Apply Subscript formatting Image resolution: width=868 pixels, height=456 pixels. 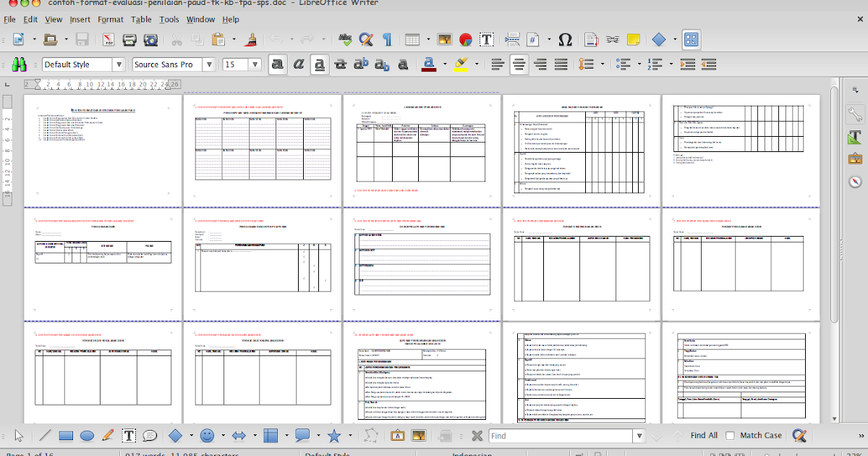point(383,64)
